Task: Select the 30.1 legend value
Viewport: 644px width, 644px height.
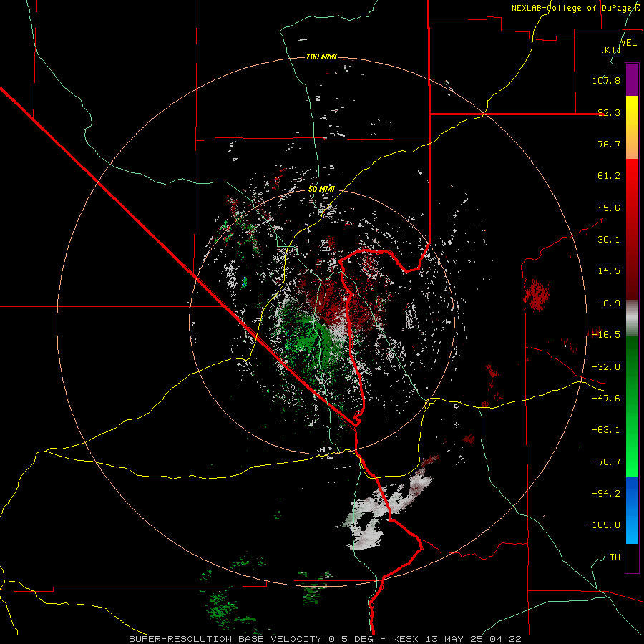Action: click(609, 240)
